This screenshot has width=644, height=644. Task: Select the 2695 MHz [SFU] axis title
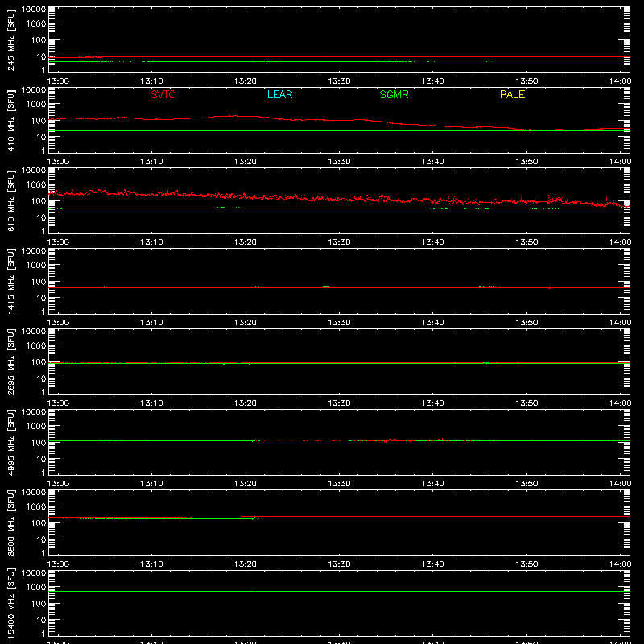(10, 361)
